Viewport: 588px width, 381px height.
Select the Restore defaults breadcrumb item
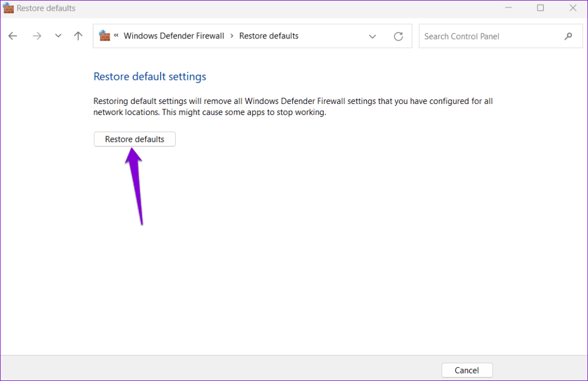click(x=269, y=36)
